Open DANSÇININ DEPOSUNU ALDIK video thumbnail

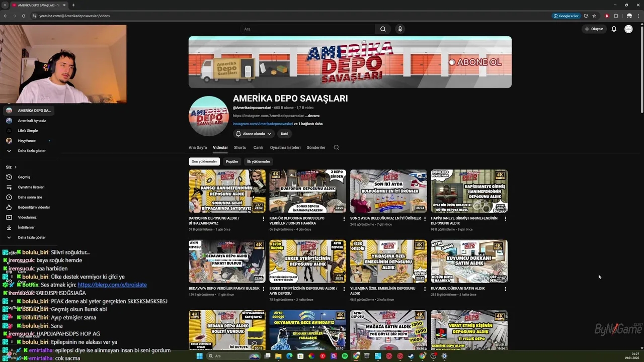[227, 191]
